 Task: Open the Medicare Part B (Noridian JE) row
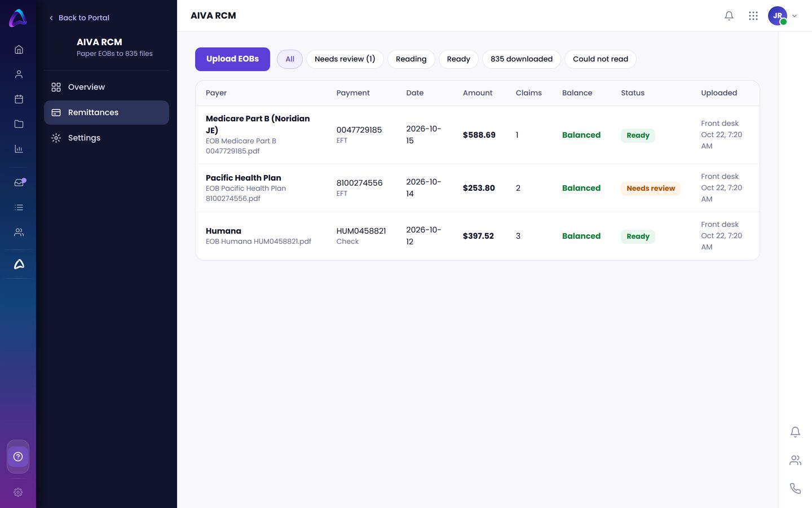point(478,135)
